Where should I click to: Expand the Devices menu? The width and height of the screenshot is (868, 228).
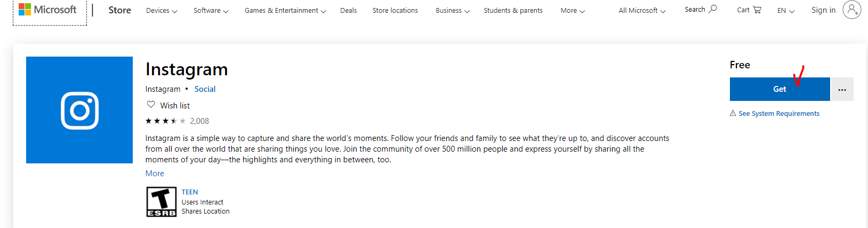pyautogui.click(x=162, y=10)
